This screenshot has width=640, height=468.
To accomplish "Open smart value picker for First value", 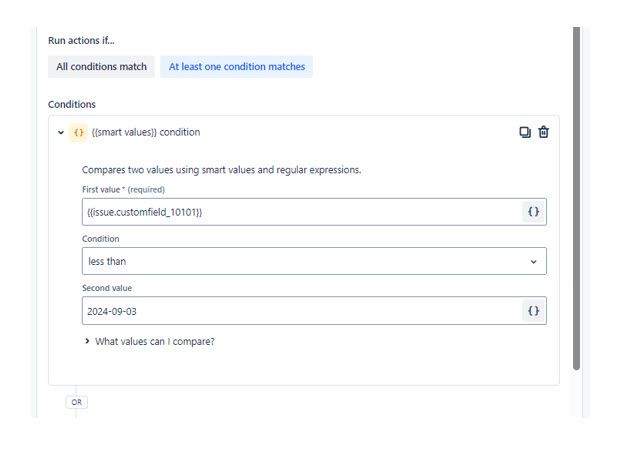I will pyautogui.click(x=533, y=212).
